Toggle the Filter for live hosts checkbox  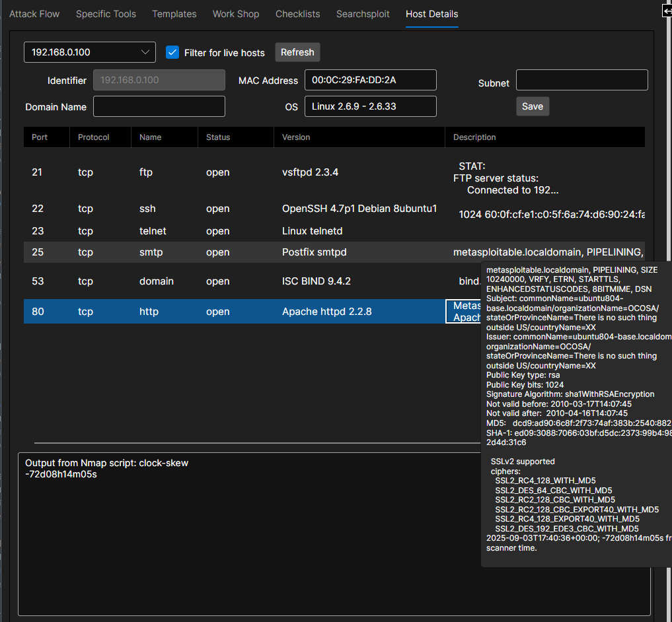click(x=172, y=53)
